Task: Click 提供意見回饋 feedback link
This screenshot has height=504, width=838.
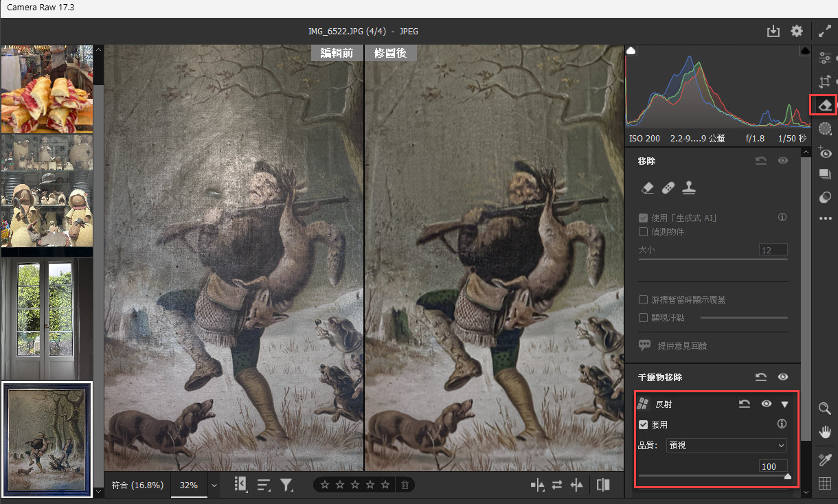Action: 682,345
